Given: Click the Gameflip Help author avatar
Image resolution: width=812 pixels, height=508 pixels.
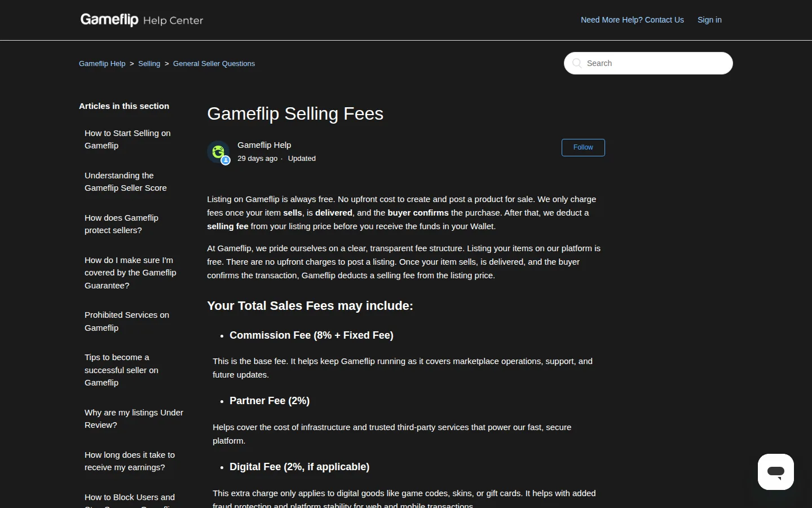Looking at the screenshot, I should [x=219, y=152].
